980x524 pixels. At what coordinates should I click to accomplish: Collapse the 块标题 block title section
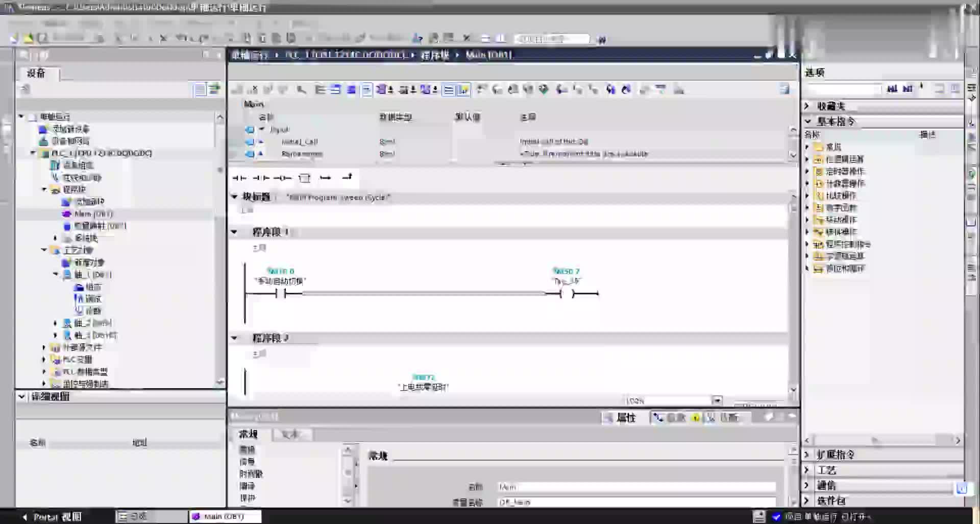click(234, 197)
